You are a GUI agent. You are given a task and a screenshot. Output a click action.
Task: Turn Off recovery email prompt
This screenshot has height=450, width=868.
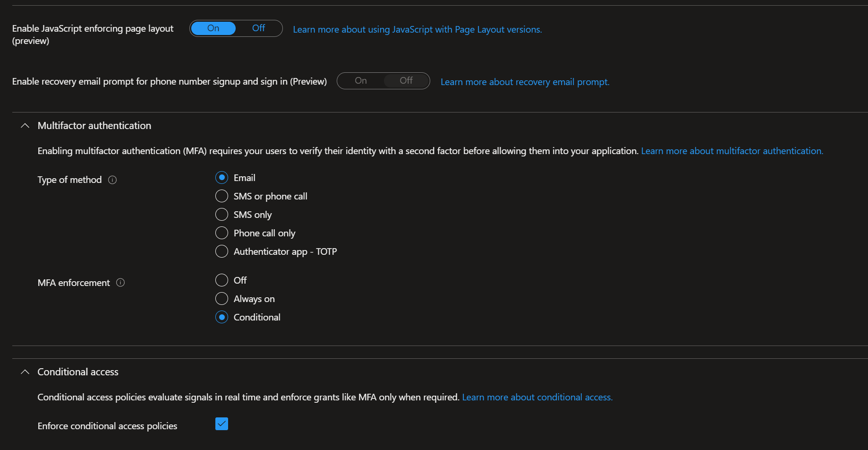pos(406,81)
